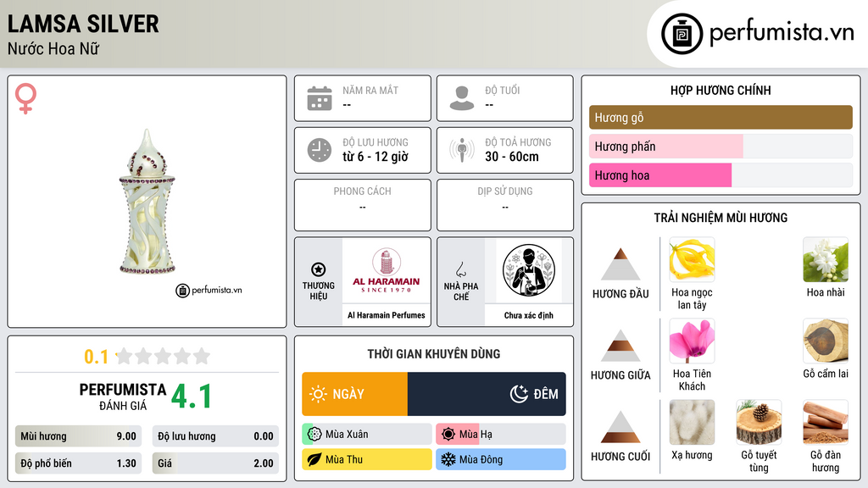
Task: Open the Gỗ cẩm lai note image
Action: point(826,341)
